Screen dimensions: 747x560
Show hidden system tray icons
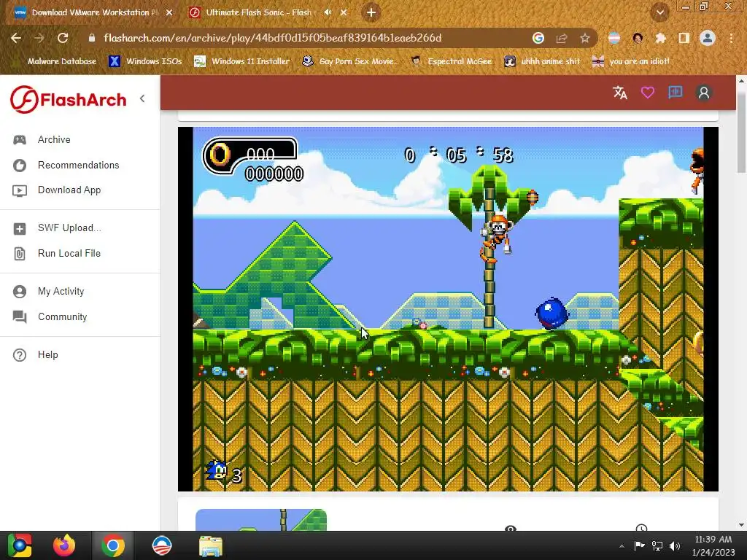coord(622,546)
